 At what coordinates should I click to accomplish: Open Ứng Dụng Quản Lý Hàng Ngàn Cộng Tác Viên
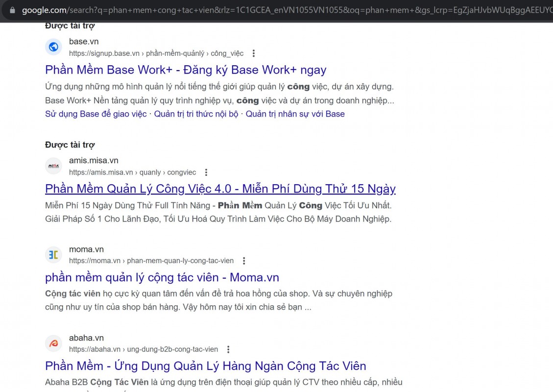[x=205, y=366]
